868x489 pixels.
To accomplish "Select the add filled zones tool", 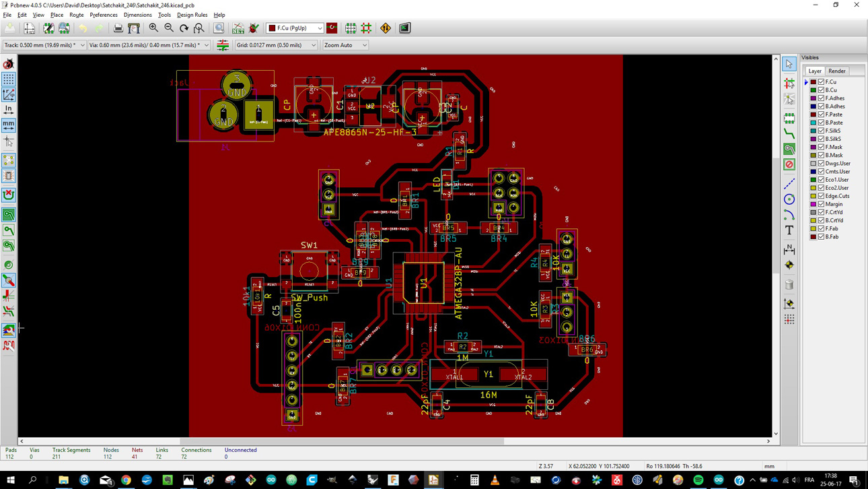I will pos(789,149).
